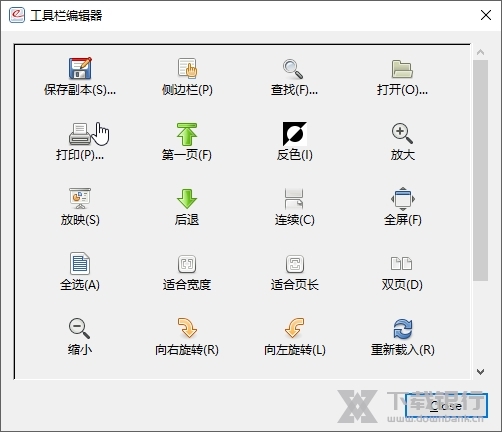502x432 pixels.
Task: Click the Inverted Colors (反色) icon
Action: [x=295, y=134]
